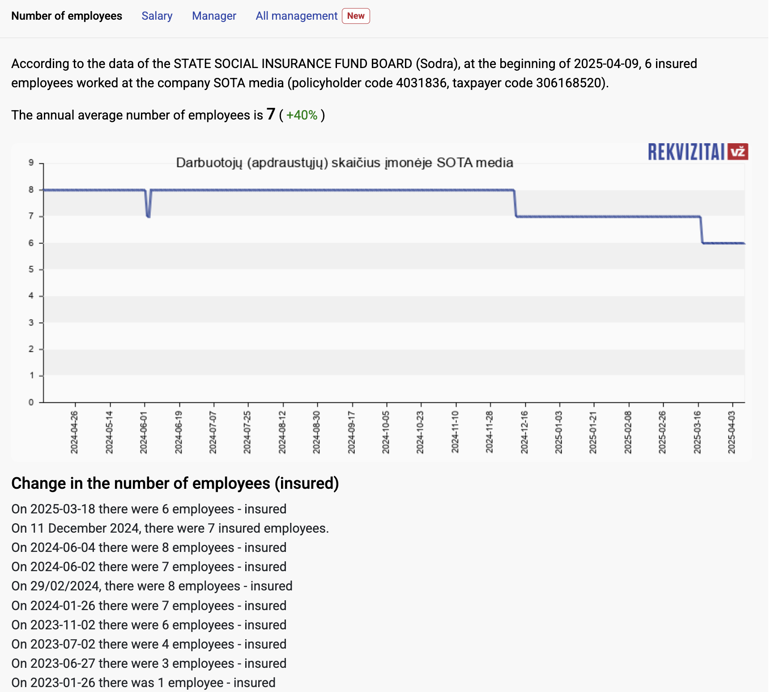Click the red New badge
784x692 pixels.
[x=356, y=16]
